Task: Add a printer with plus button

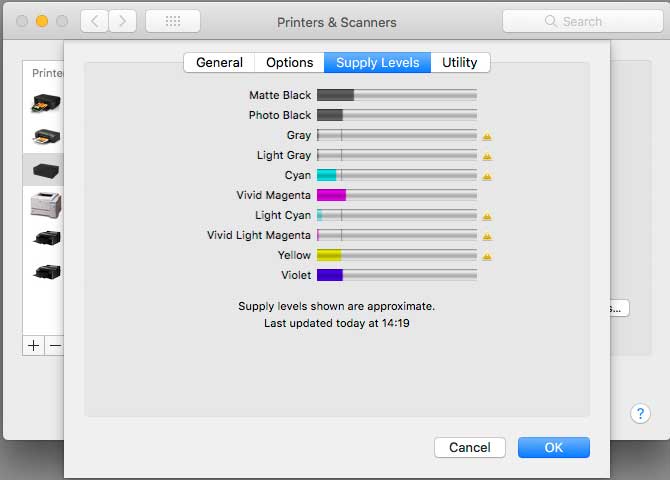Action: [33, 345]
